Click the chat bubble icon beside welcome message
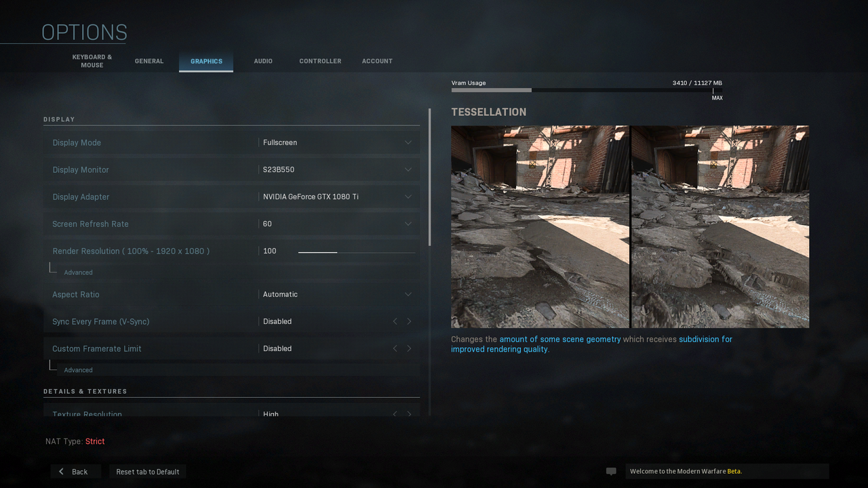Image resolution: width=868 pixels, height=488 pixels. click(x=611, y=472)
